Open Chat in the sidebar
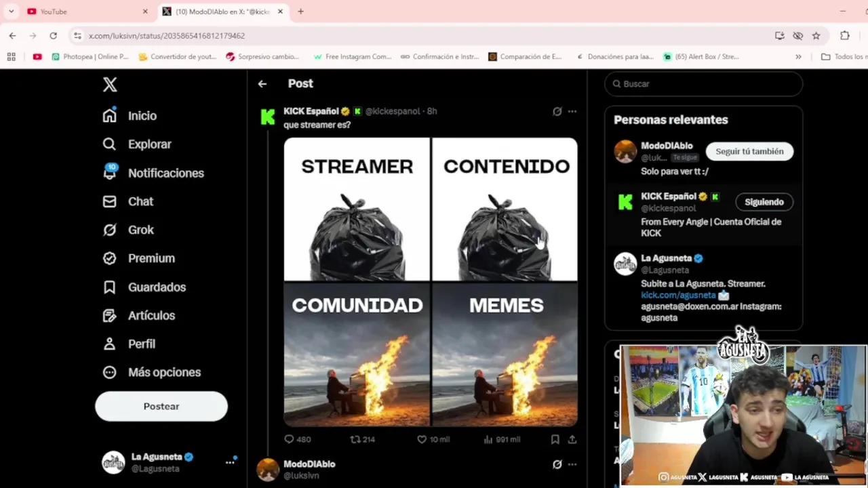This screenshot has width=868, height=488. coord(128,201)
